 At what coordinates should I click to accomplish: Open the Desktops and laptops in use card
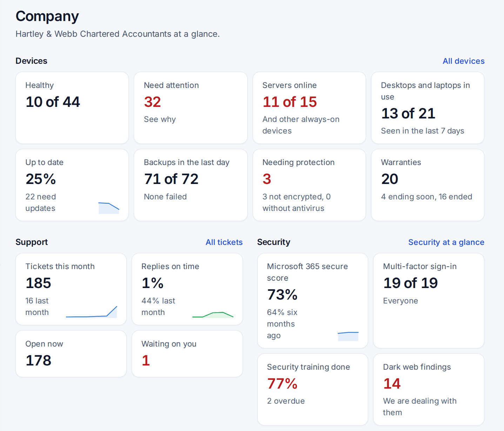pos(428,108)
